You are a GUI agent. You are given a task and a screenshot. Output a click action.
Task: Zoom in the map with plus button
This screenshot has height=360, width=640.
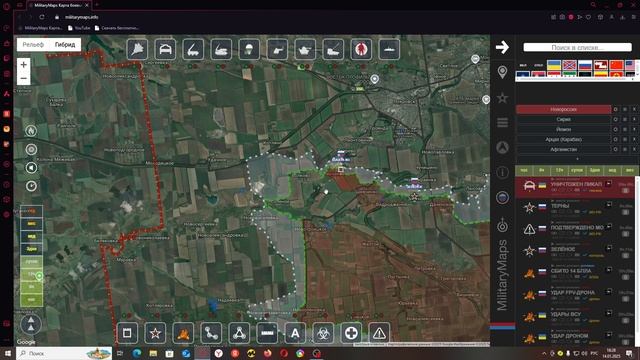point(24,64)
